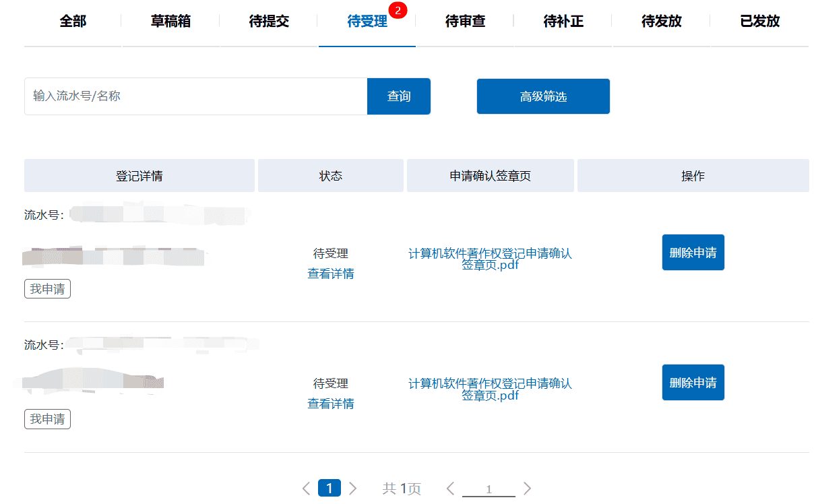The image size is (816, 504).
Task: Open the 高级筛选 advanced filter panel
Action: tap(543, 96)
